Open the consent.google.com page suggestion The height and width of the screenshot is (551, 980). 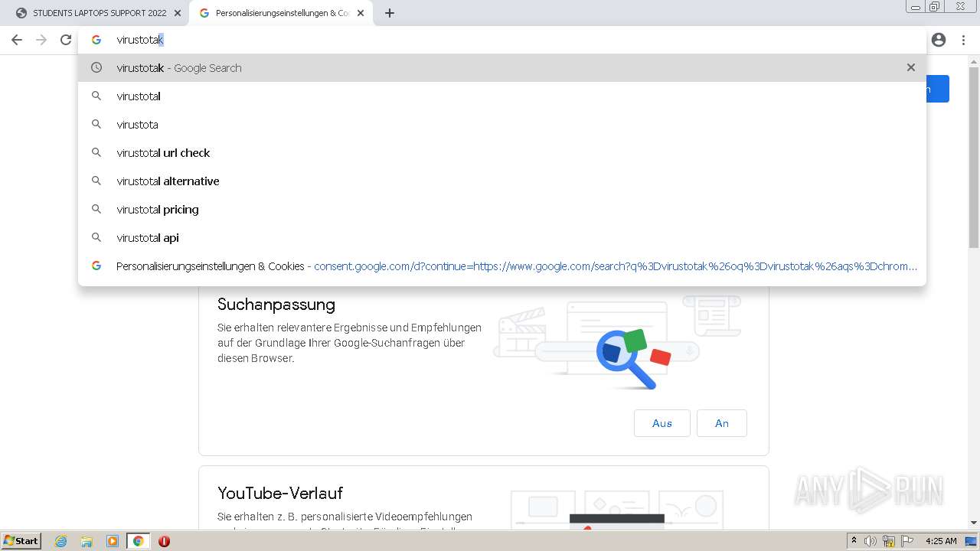[x=502, y=266]
